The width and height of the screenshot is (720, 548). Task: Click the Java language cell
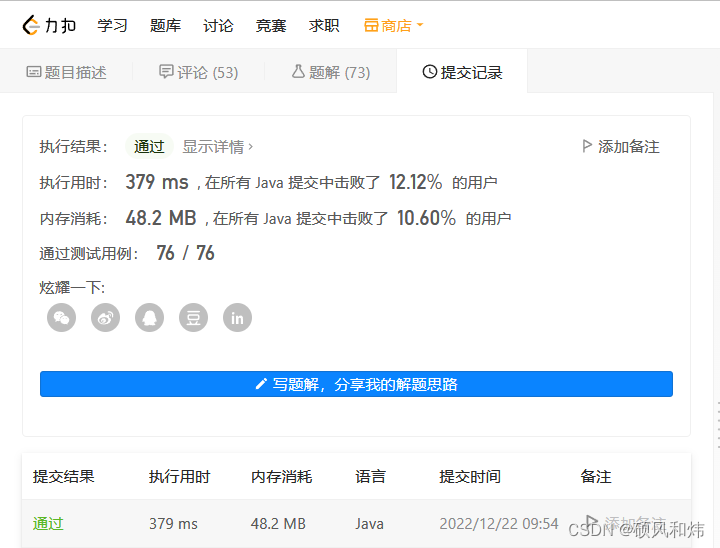369,524
